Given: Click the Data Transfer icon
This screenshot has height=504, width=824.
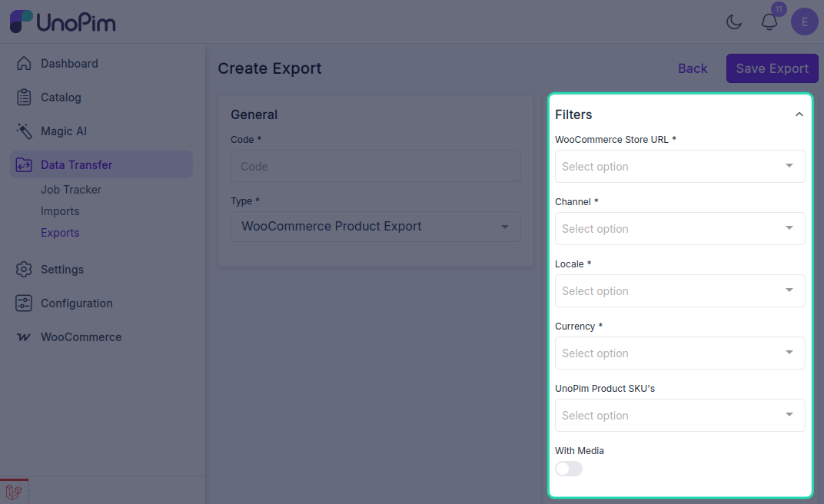Looking at the screenshot, I should click(24, 165).
